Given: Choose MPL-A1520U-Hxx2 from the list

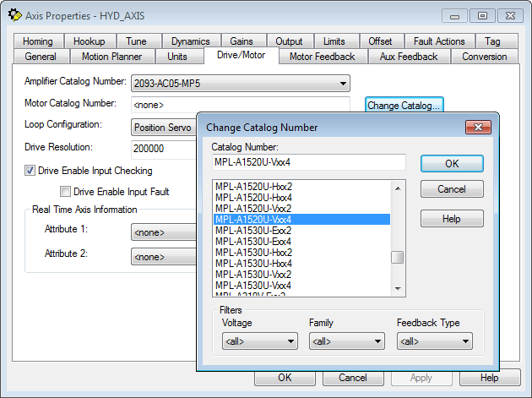Looking at the screenshot, I should coord(253,186).
